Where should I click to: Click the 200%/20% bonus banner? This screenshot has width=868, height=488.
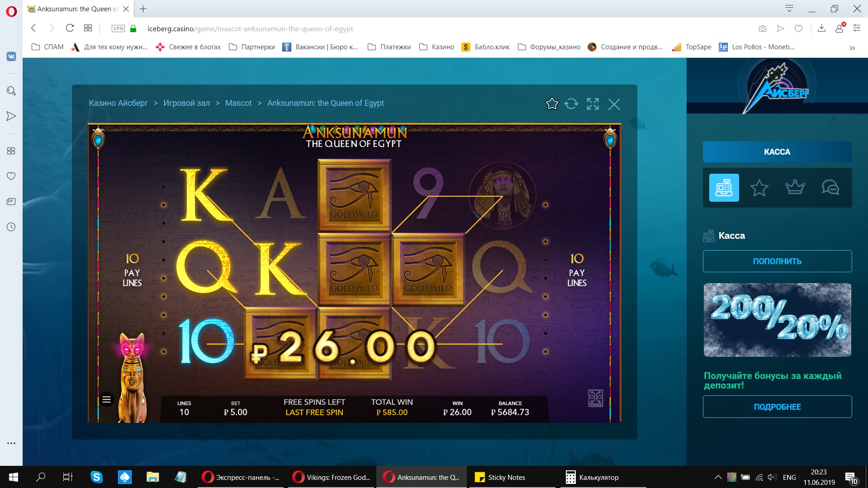pyautogui.click(x=777, y=320)
